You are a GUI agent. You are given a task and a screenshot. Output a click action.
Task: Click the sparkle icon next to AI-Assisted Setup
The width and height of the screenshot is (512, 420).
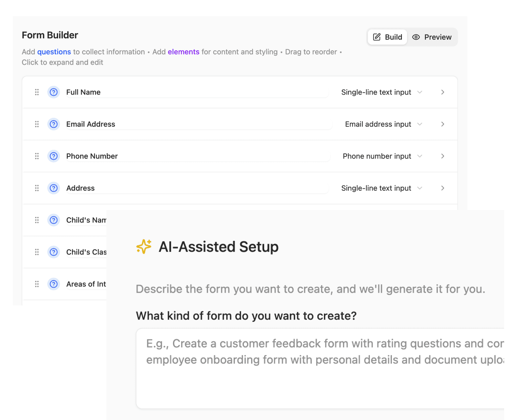coord(143,247)
